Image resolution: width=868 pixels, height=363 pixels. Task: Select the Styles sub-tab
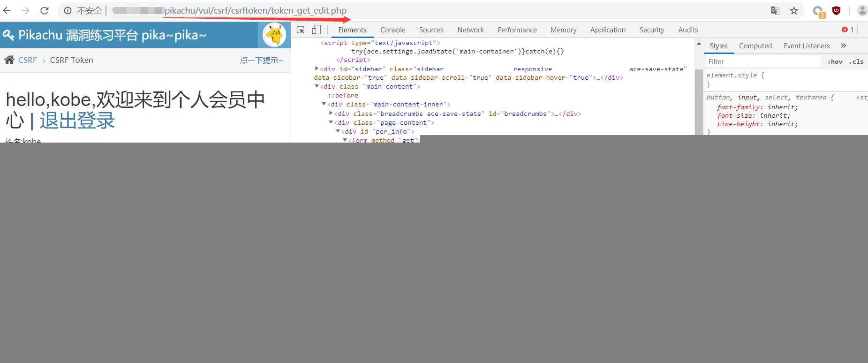pos(718,45)
